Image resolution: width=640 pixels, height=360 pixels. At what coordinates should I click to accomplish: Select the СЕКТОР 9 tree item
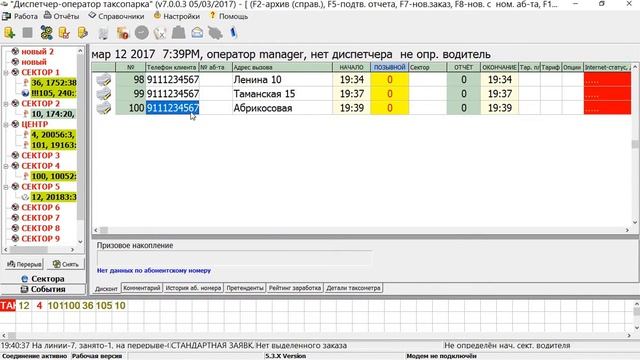click(x=40, y=238)
